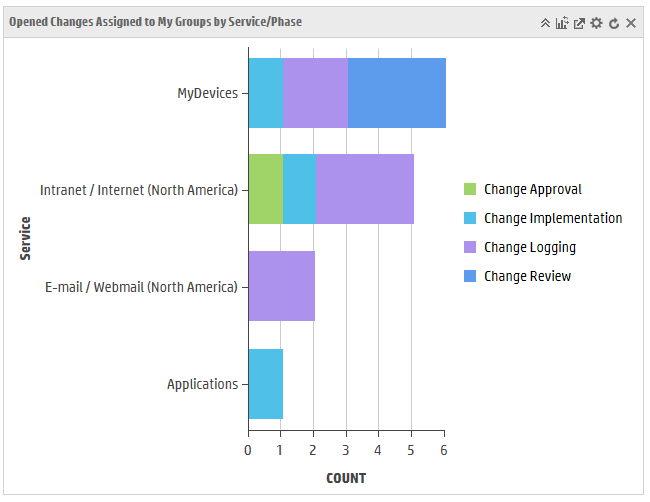Toggle Change Review legend swatch

[x=470, y=276]
